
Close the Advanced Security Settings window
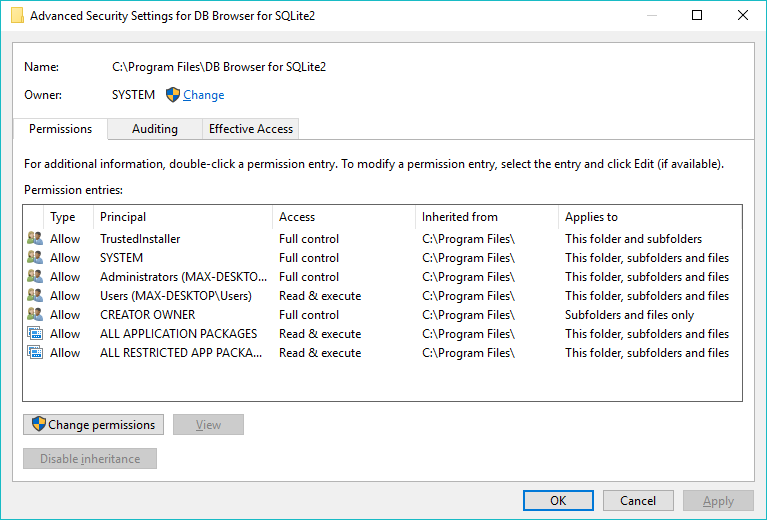(743, 15)
